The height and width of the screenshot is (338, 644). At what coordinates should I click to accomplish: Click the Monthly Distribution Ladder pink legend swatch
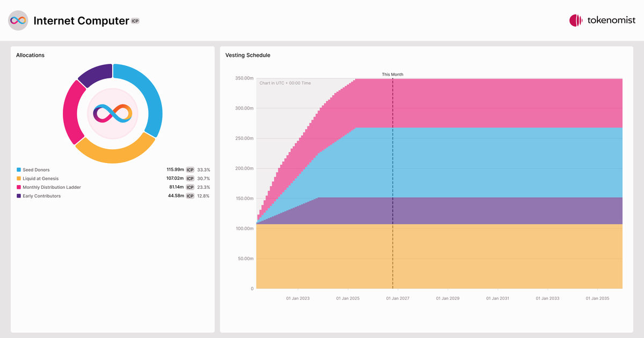[19, 187]
